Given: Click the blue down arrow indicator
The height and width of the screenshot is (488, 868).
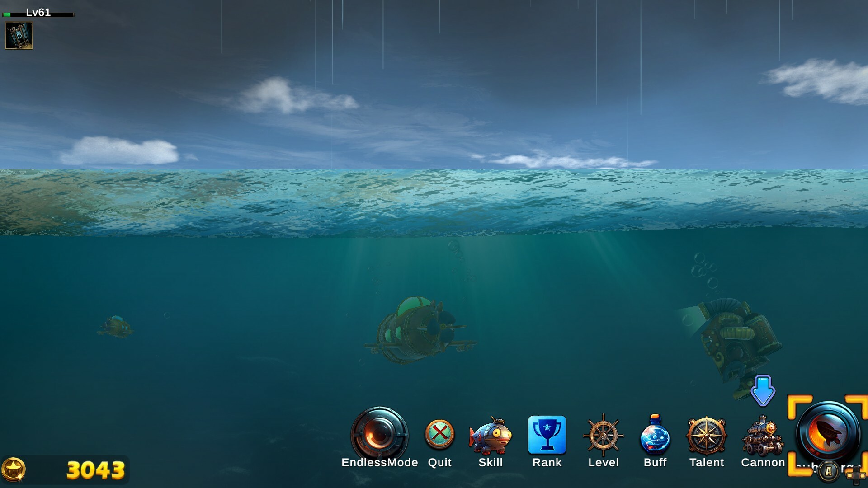Looking at the screenshot, I should click(763, 389).
